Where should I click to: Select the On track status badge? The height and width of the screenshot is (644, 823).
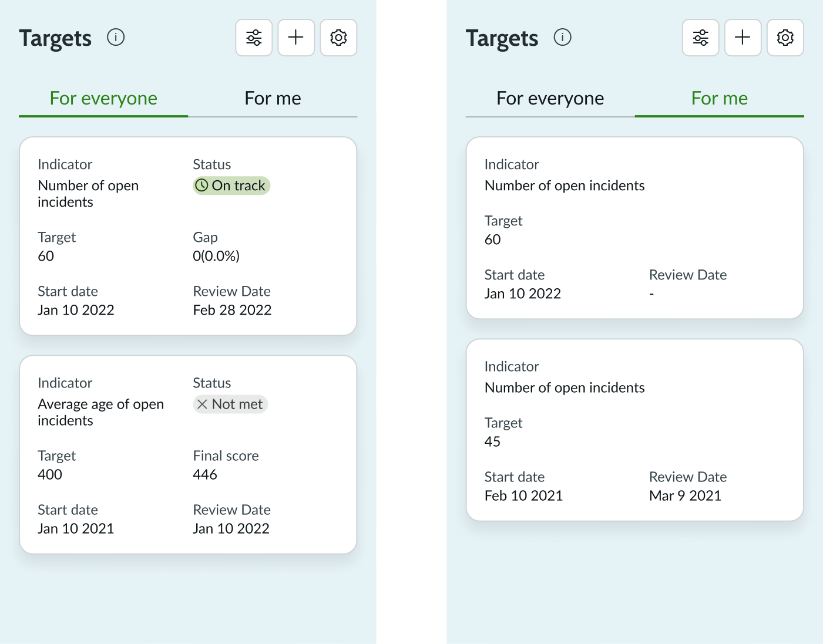click(231, 186)
